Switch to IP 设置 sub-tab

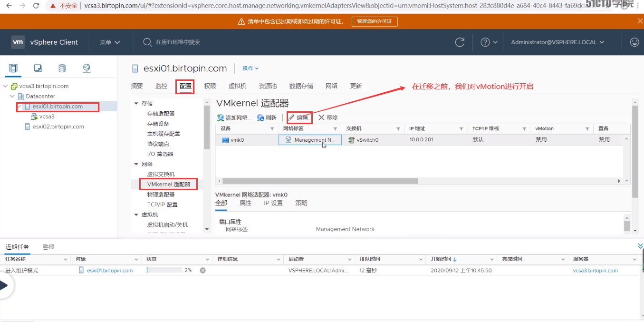pos(273,203)
